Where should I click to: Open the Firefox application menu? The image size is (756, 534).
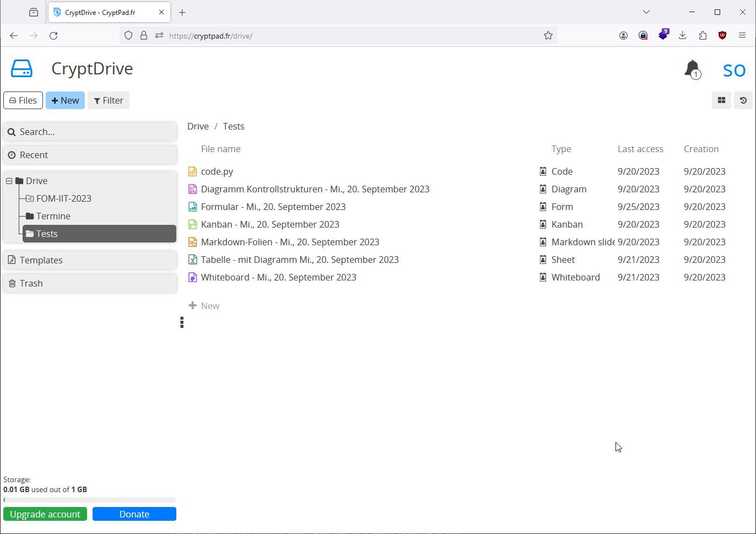pyautogui.click(x=742, y=36)
